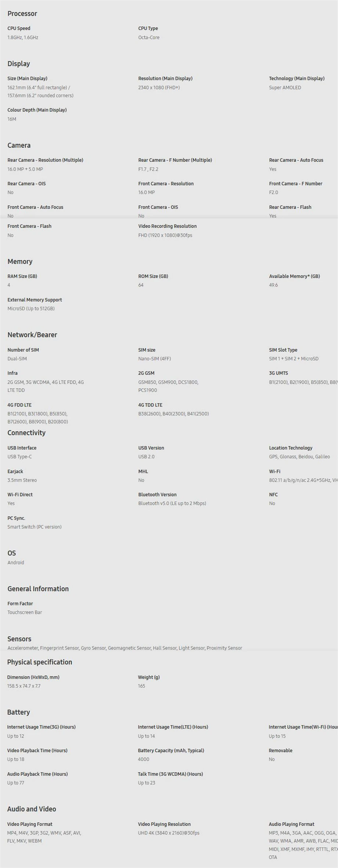Click the SIM Slot Type label
Image resolution: width=338 pixels, height=868 pixels.
click(x=283, y=350)
